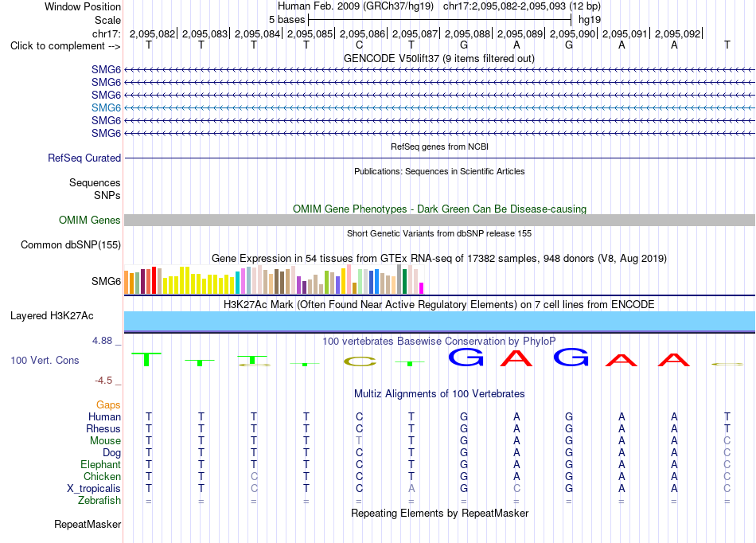
Task: Click the second blue G conservation logo letter
Action: [571, 357]
